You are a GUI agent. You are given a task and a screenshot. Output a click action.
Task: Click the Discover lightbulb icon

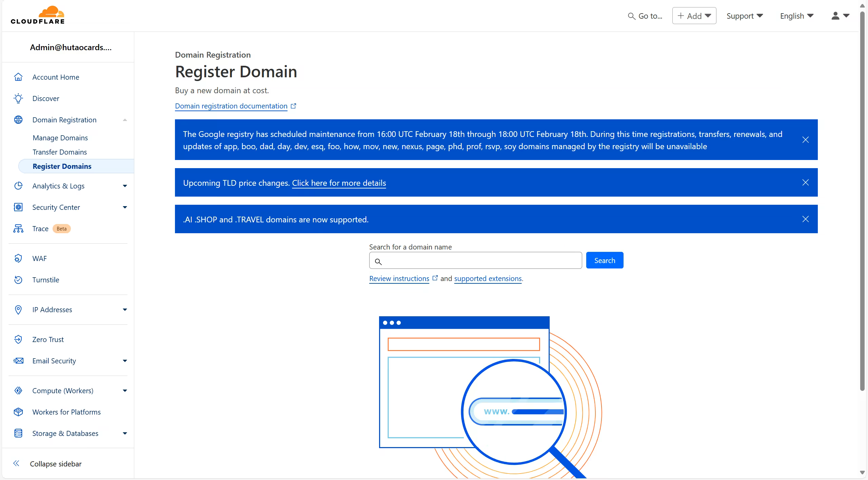[18, 98]
